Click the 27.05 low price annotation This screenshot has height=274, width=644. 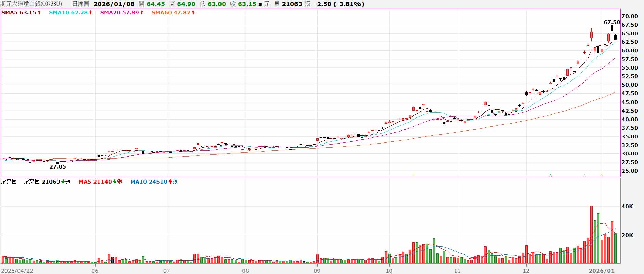58,167
